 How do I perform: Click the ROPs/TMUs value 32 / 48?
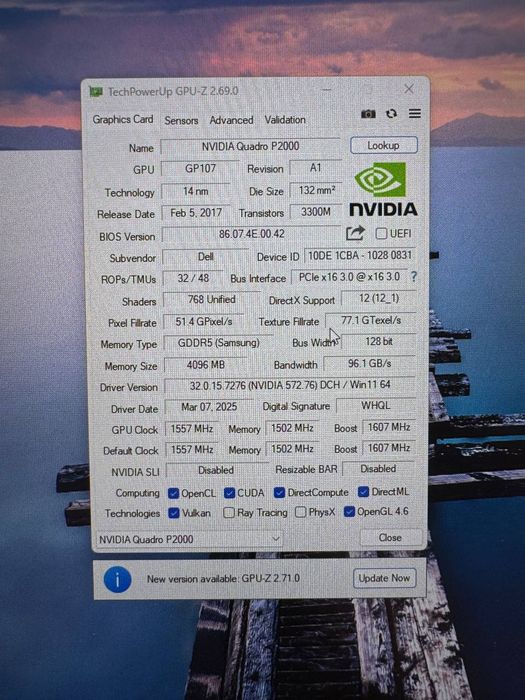tap(193, 278)
